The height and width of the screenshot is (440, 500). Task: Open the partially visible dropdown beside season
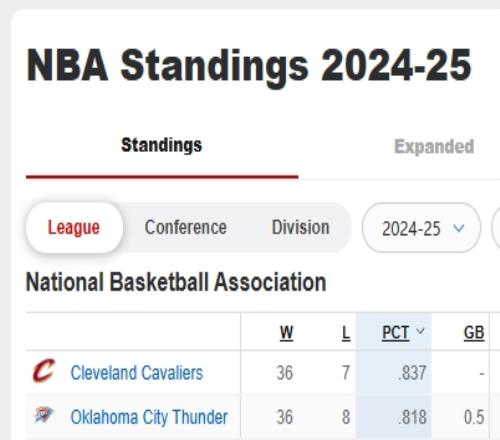click(496, 228)
